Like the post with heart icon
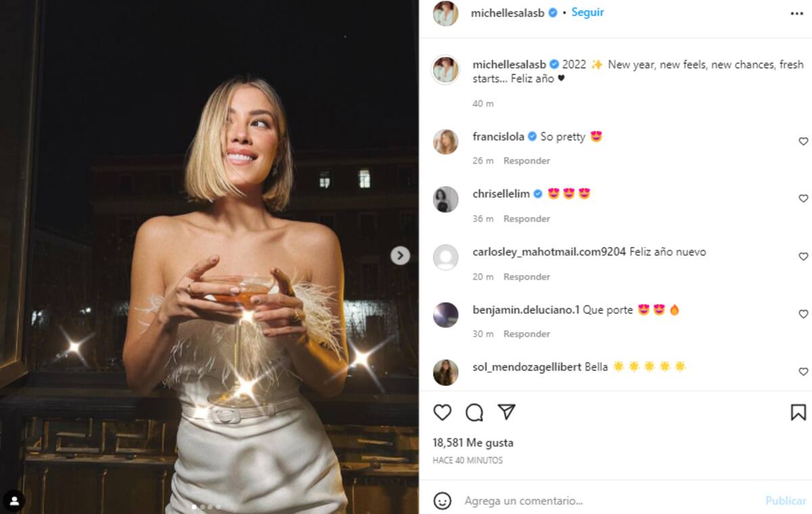The width and height of the screenshot is (812, 514). tap(442, 413)
